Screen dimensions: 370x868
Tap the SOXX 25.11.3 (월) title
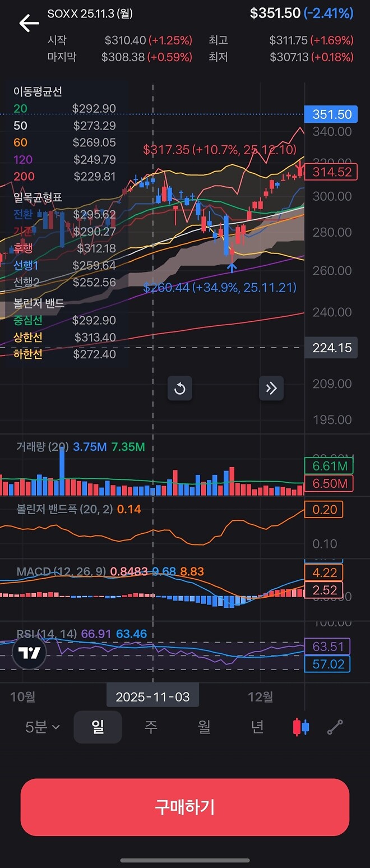[90, 14]
